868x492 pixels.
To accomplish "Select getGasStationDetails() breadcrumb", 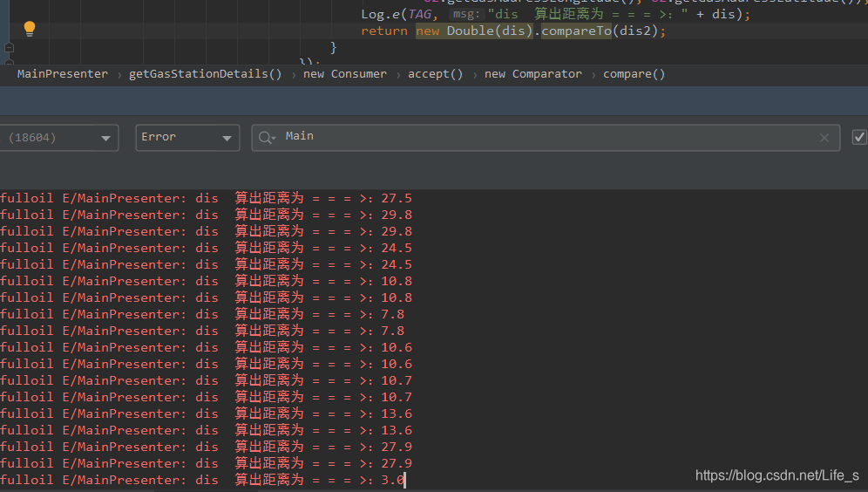I will (x=206, y=74).
